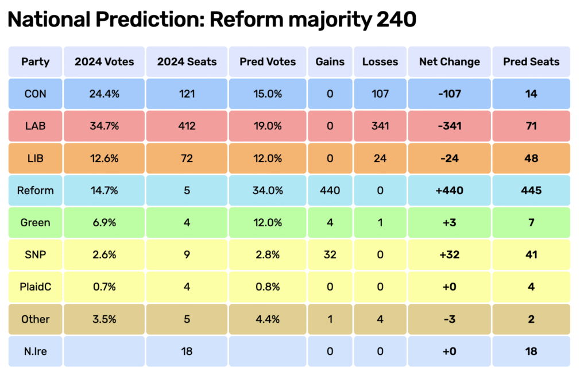Click the Reform party cell
The width and height of the screenshot is (588, 379).
click(36, 190)
